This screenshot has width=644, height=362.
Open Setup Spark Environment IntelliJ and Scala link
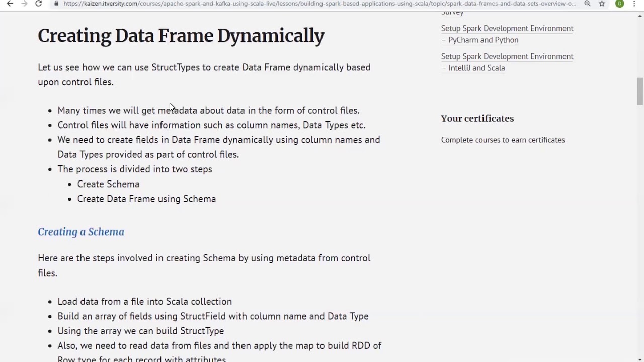tap(507, 62)
